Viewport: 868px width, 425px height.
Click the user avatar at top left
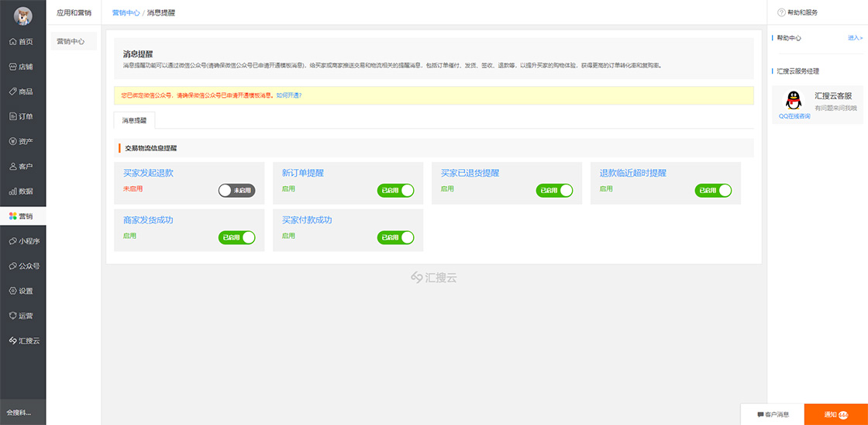[x=22, y=16]
